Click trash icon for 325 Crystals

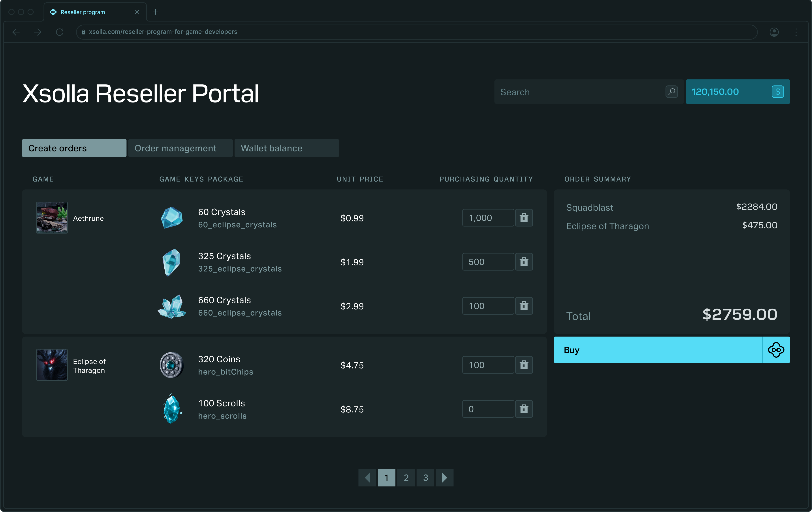524,262
